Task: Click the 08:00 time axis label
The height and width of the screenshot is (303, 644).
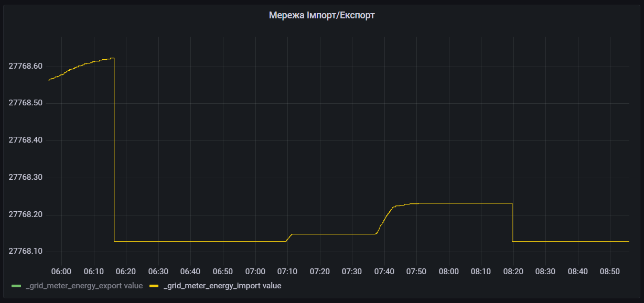Action: click(x=449, y=271)
